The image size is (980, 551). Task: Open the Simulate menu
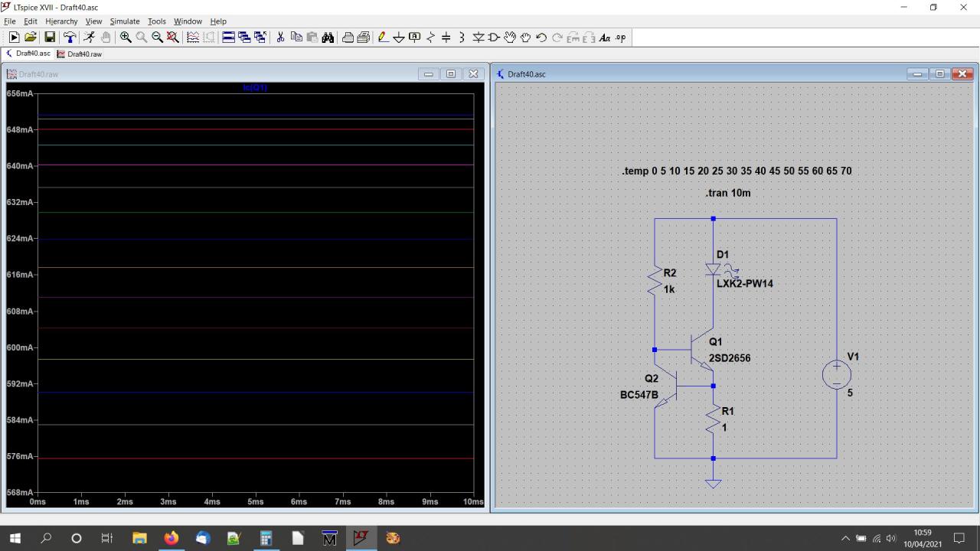[x=124, y=21]
